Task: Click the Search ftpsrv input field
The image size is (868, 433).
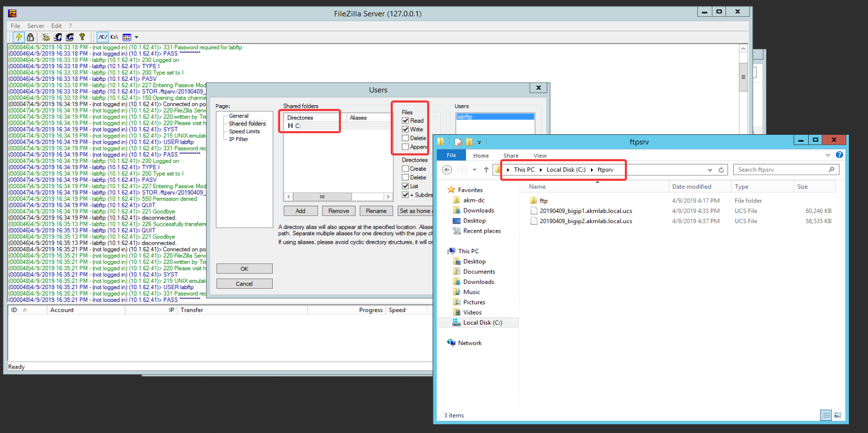Action: point(781,170)
